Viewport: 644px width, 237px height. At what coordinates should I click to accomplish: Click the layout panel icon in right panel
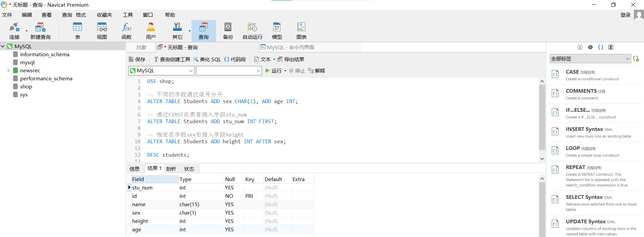(611, 47)
